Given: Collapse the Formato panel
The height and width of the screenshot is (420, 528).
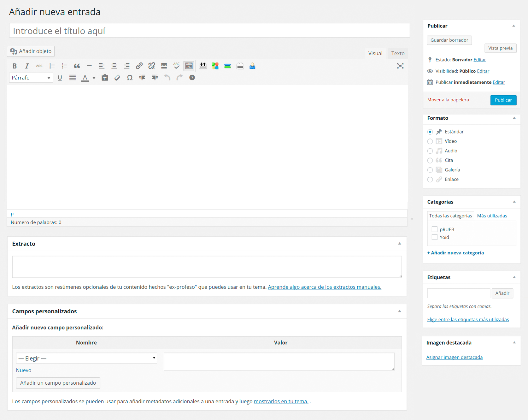Looking at the screenshot, I should click(514, 118).
